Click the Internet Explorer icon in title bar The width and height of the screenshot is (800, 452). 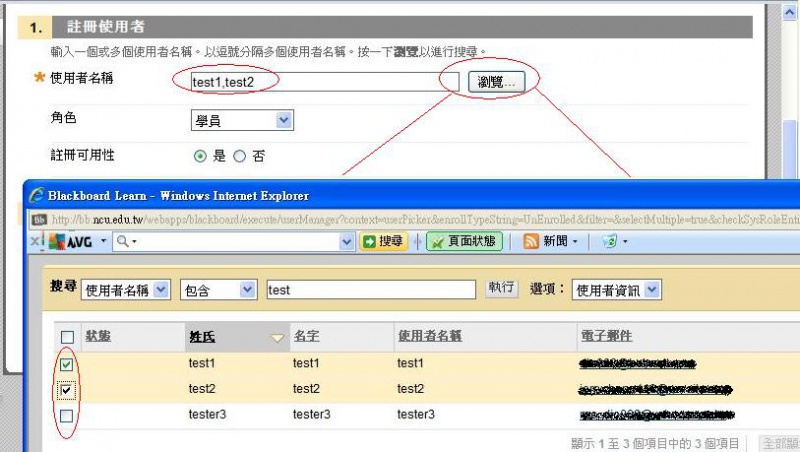point(37,196)
